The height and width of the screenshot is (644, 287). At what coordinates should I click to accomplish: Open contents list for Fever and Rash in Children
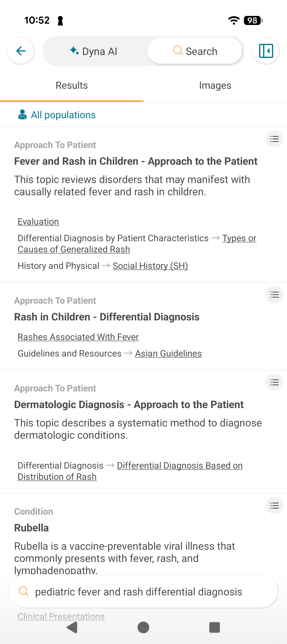(275, 139)
